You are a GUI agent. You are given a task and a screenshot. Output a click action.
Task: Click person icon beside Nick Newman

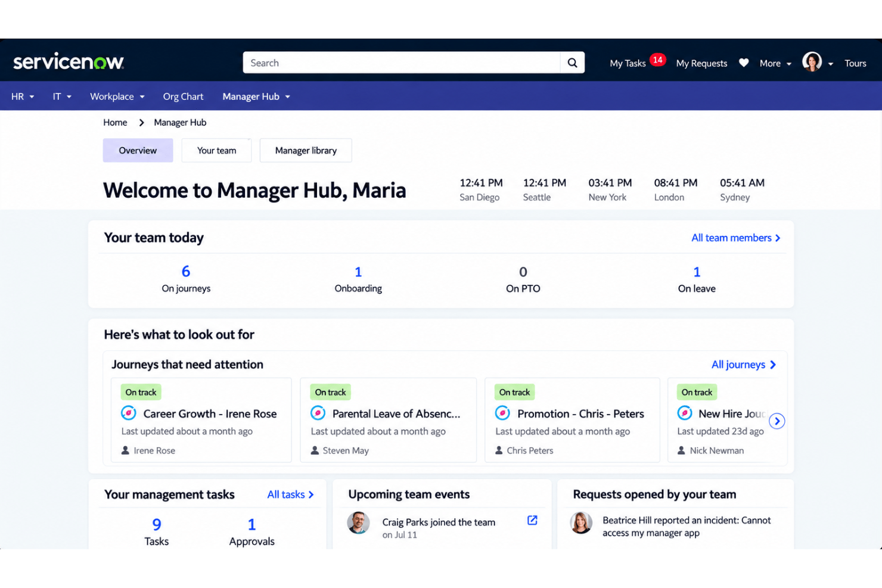681,450
